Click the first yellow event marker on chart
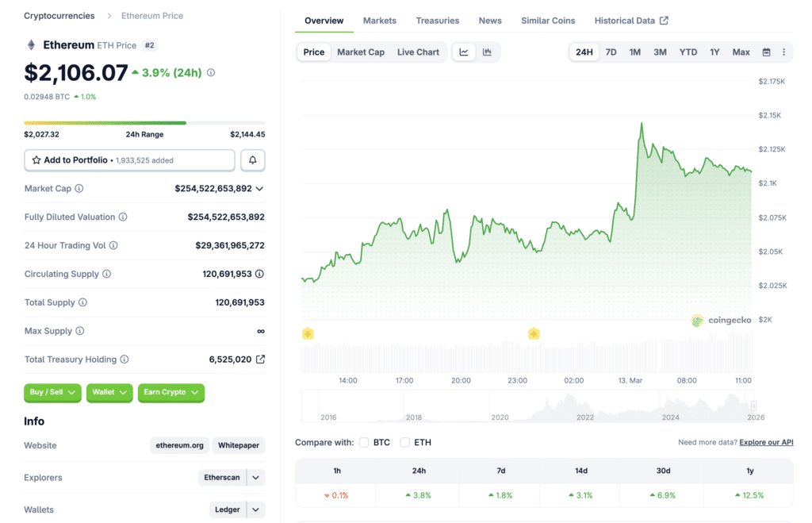The image size is (812, 523). click(x=308, y=333)
